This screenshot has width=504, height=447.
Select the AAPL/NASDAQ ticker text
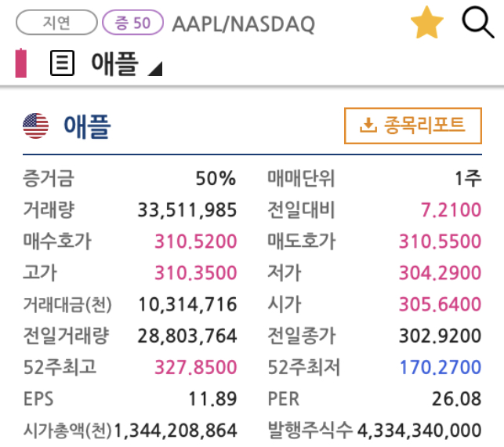[243, 24]
